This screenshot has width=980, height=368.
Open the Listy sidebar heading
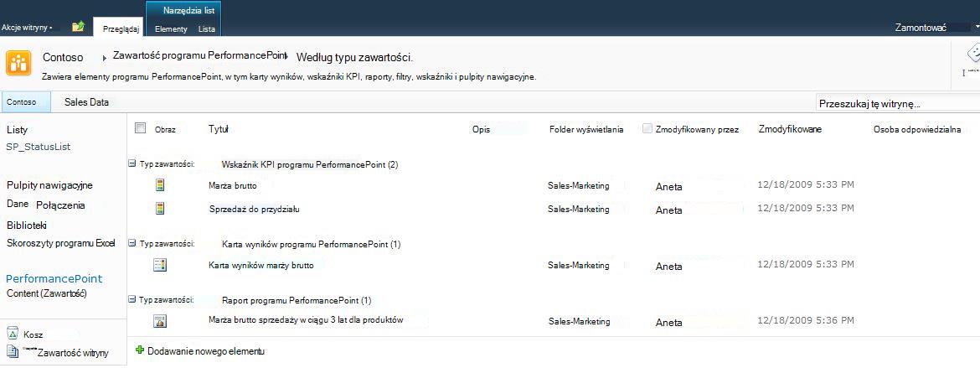point(18,130)
